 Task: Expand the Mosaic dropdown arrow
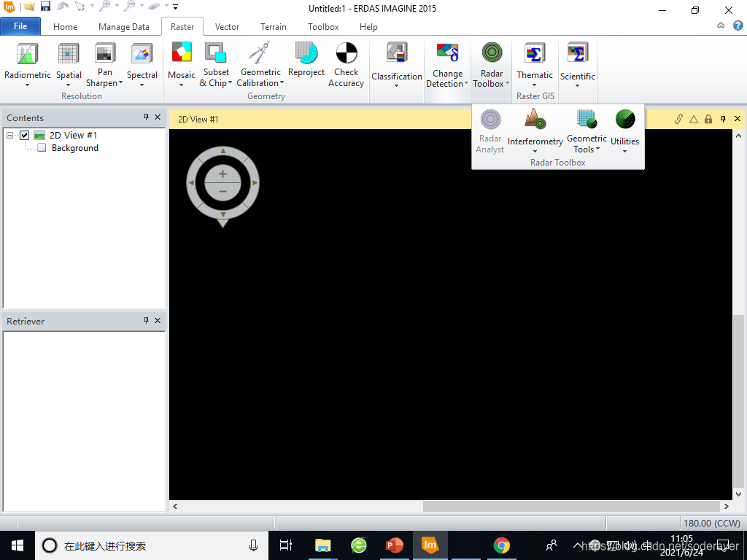coord(182,85)
